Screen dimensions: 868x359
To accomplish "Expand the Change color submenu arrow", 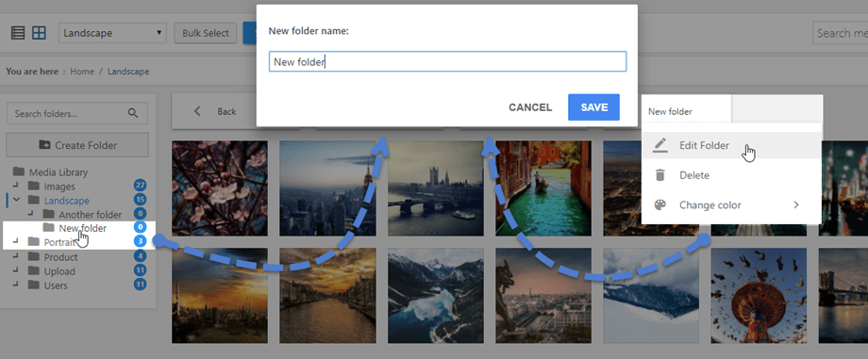I will pos(796,205).
